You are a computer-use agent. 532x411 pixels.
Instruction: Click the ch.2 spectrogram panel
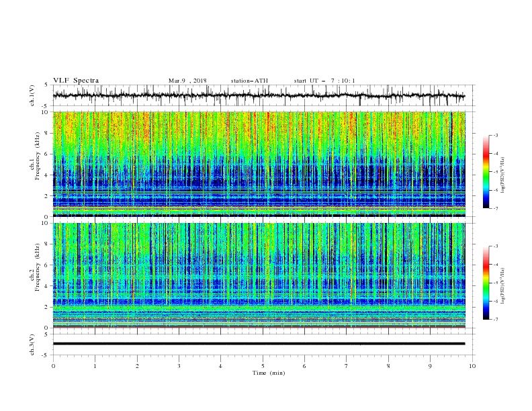(x=259, y=275)
